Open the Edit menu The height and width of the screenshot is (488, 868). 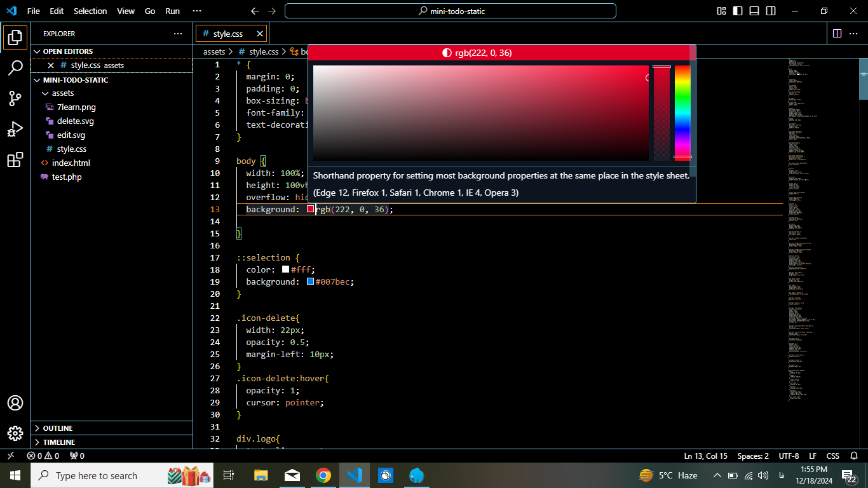[57, 11]
